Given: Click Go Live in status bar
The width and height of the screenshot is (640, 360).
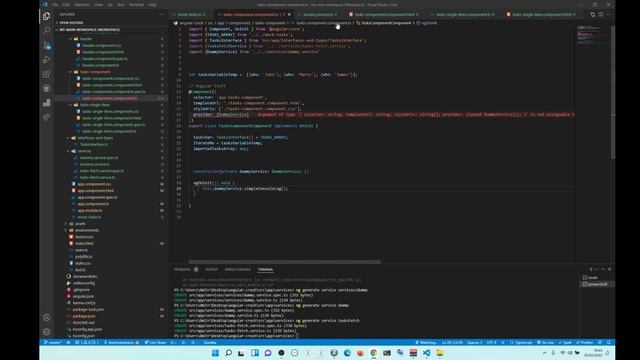Looking at the screenshot, I should (545, 342).
